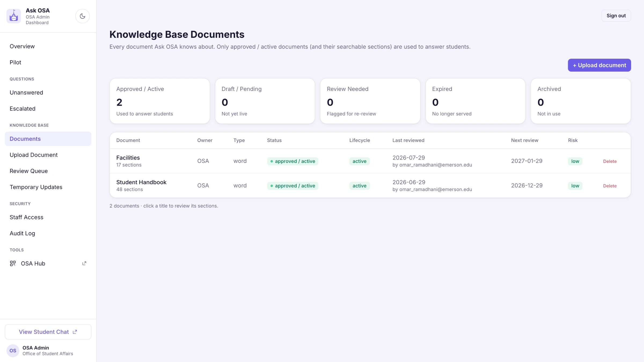Go to the Pilot section
This screenshot has width=644, height=362.
coord(48,62)
